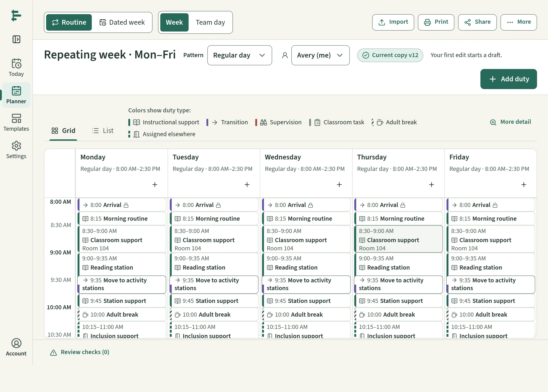Open the Account page
This screenshot has height=392, width=548.
[x=16, y=347]
